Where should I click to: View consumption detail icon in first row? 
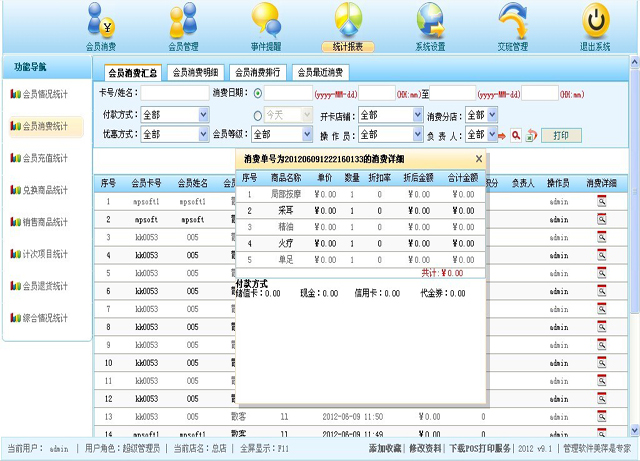pos(602,201)
